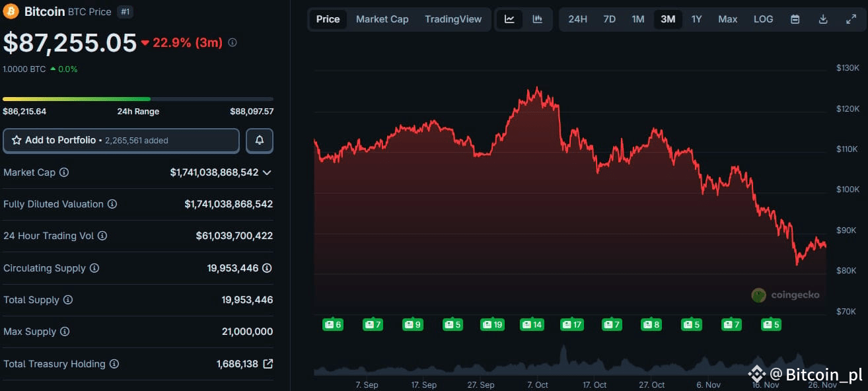The image size is (868, 391).
Task: Click Circulating Supply info icon
Action: pyautogui.click(x=94, y=268)
